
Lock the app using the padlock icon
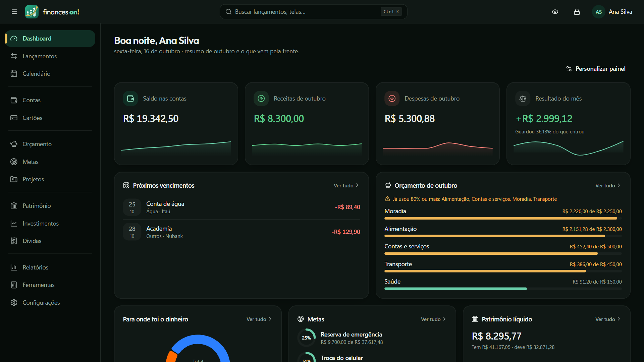click(x=577, y=12)
